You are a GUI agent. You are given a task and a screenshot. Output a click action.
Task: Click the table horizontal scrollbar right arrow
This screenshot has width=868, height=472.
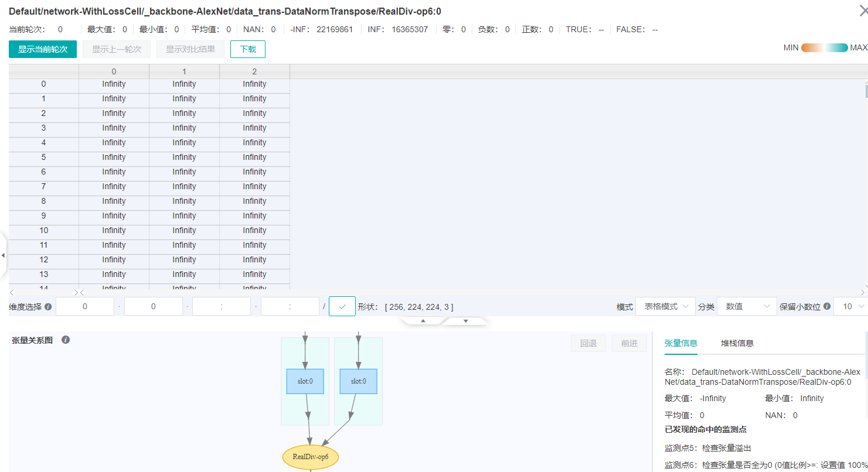(x=862, y=292)
